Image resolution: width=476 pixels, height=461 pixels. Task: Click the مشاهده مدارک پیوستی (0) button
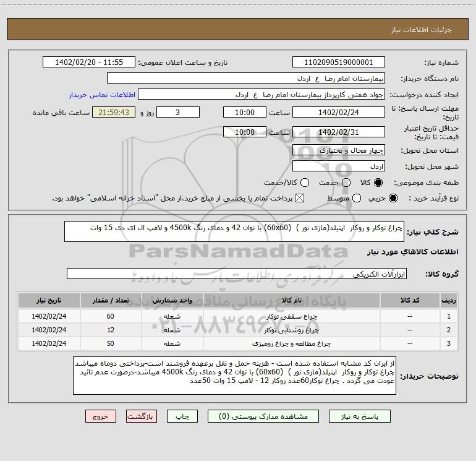coord(263,416)
